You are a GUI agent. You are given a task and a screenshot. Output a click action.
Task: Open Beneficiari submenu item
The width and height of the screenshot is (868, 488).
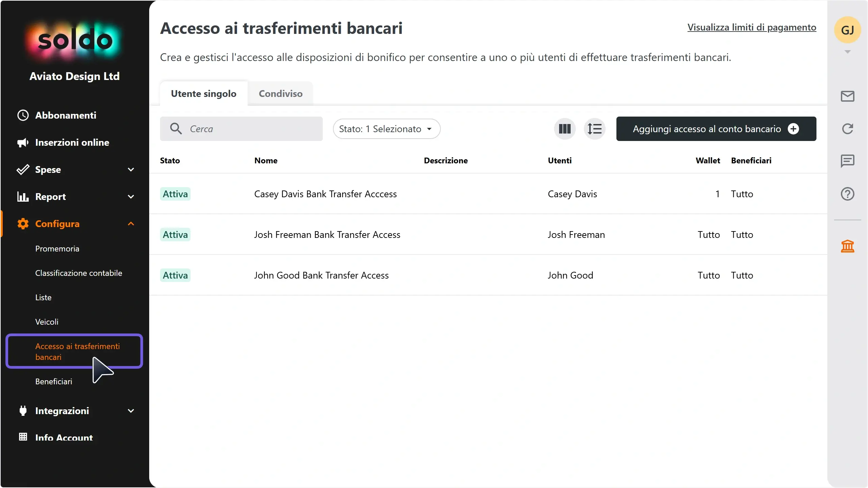coord(54,382)
